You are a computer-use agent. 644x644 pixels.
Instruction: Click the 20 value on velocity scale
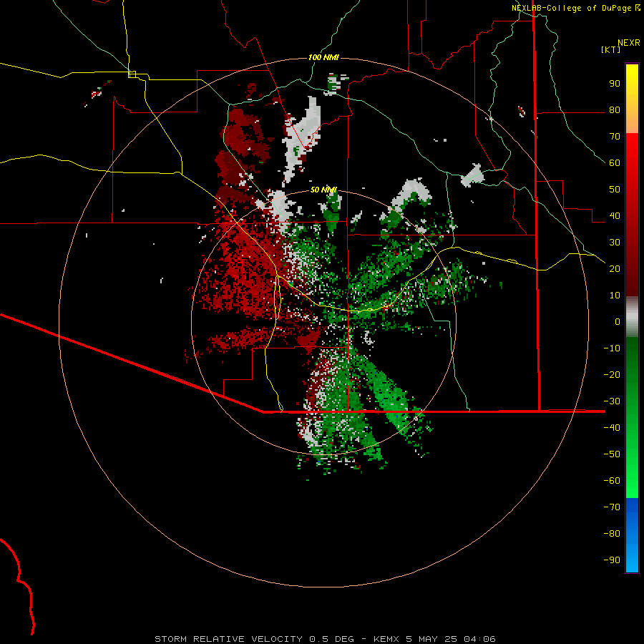tap(615, 268)
